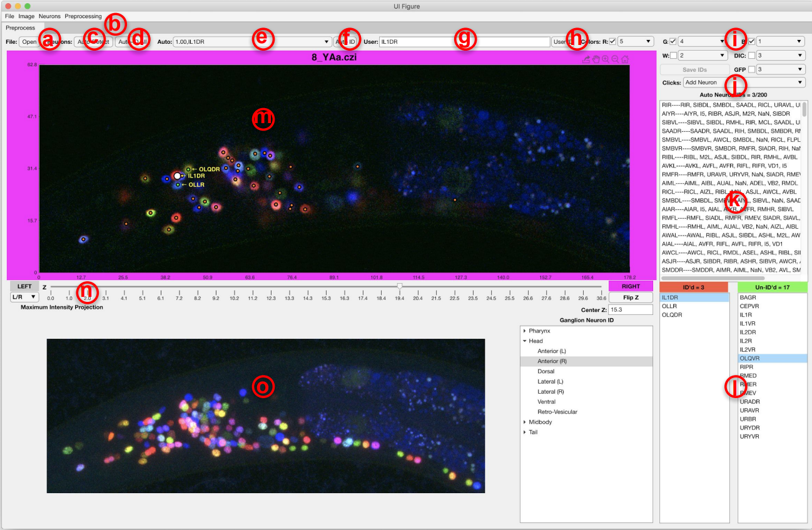This screenshot has width=812, height=530.
Task: Click the home icon to reset the view
Action: click(x=626, y=60)
